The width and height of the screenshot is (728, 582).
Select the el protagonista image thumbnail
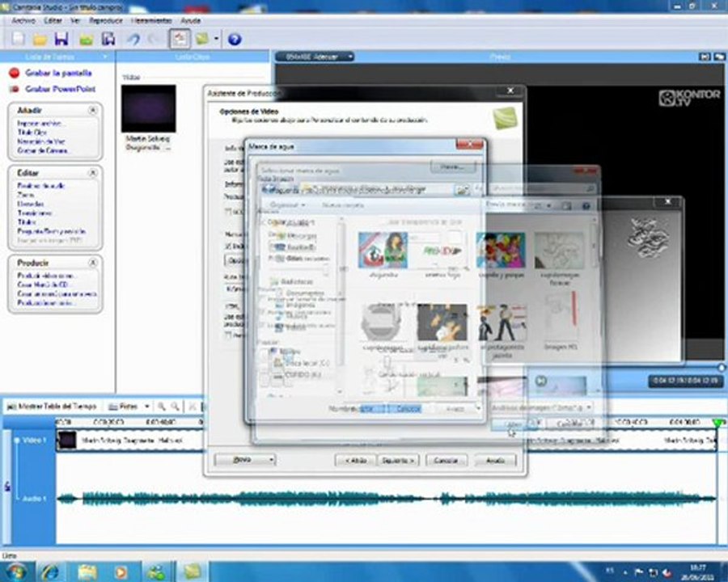pyautogui.click(x=502, y=323)
